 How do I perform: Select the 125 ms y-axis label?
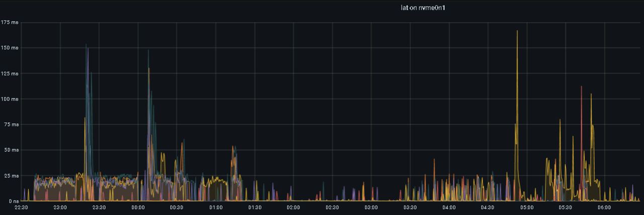10,74
